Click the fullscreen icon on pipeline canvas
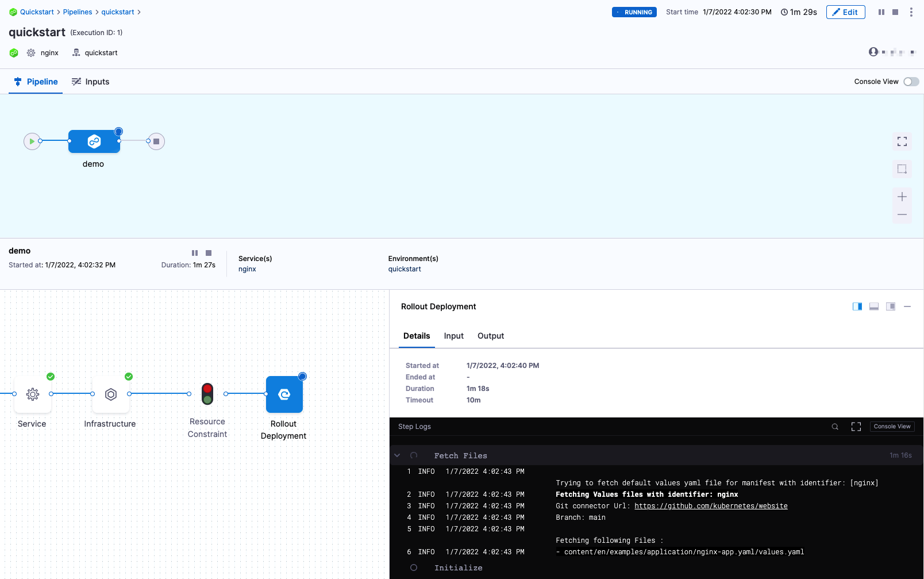 pyautogui.click(x=902, y=141)
